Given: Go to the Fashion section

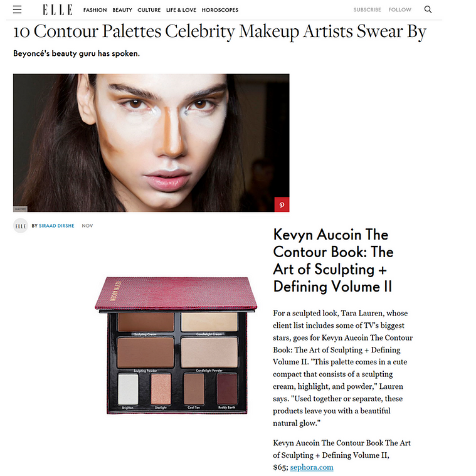Looking at the screenshot, I should 95,10.
